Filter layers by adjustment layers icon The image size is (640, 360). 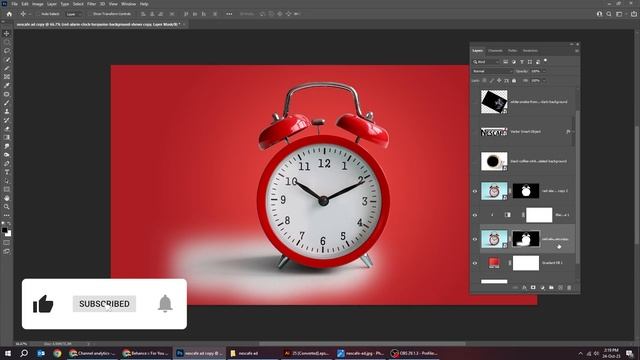click(513, 62)
